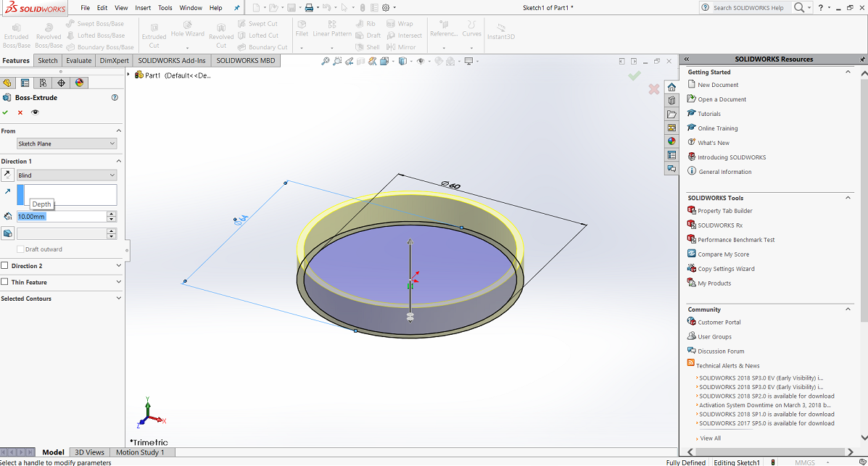Open the Blind end condition dropdown

point(67,175)
